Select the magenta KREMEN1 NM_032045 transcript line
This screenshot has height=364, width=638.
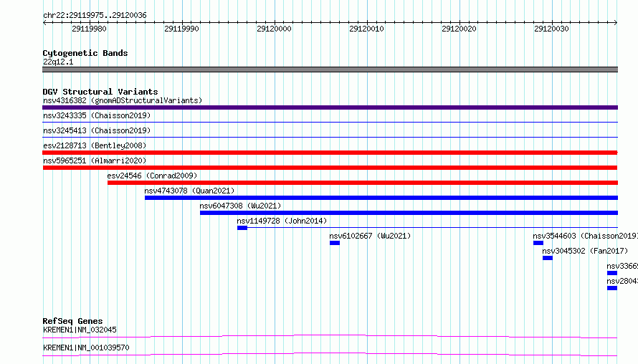330,336
